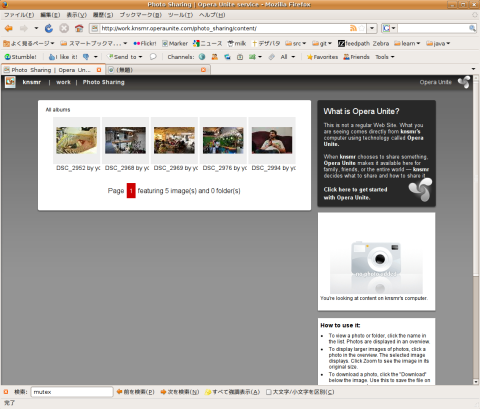Image resolution: width=480 pixels, height=409 pixels.
Task: Open the DSC_2976 photo thumbnail
Action: coord(223,140)
